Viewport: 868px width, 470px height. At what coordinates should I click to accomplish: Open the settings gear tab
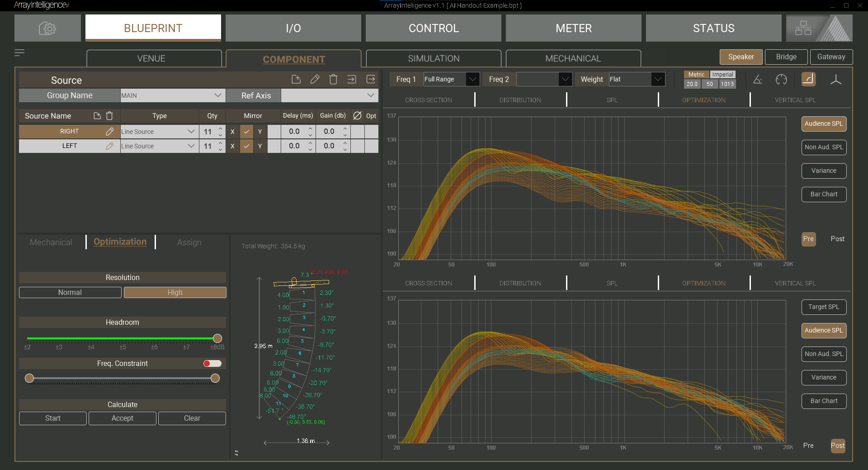pyautogui.click(x=47, y=28)
